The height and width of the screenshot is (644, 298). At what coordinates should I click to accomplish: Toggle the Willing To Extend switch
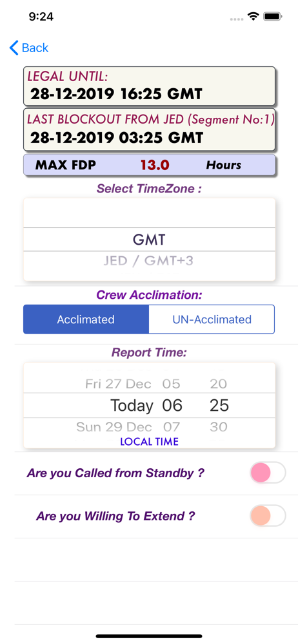pos(268,515)
